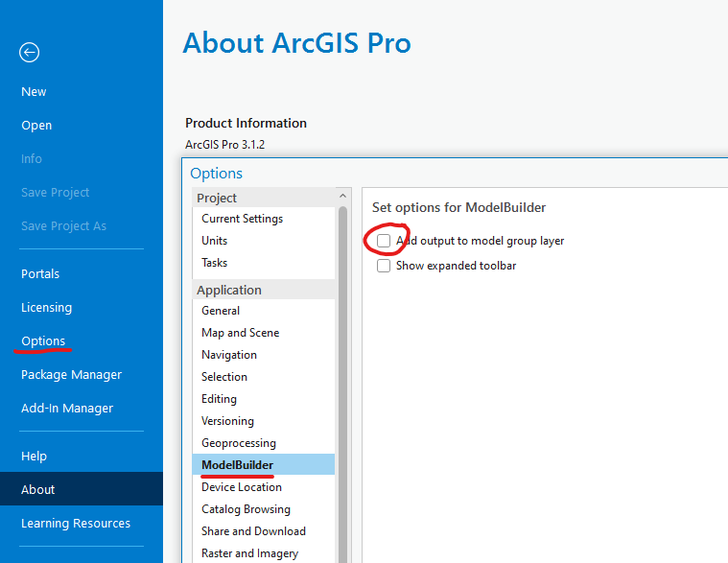Click the back arrow icon
The width and height of the screenshot is (728, 563).
(29, 52)
